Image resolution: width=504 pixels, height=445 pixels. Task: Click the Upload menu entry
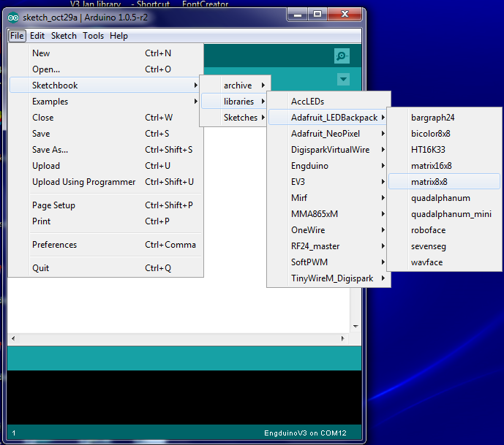(106, 166)
